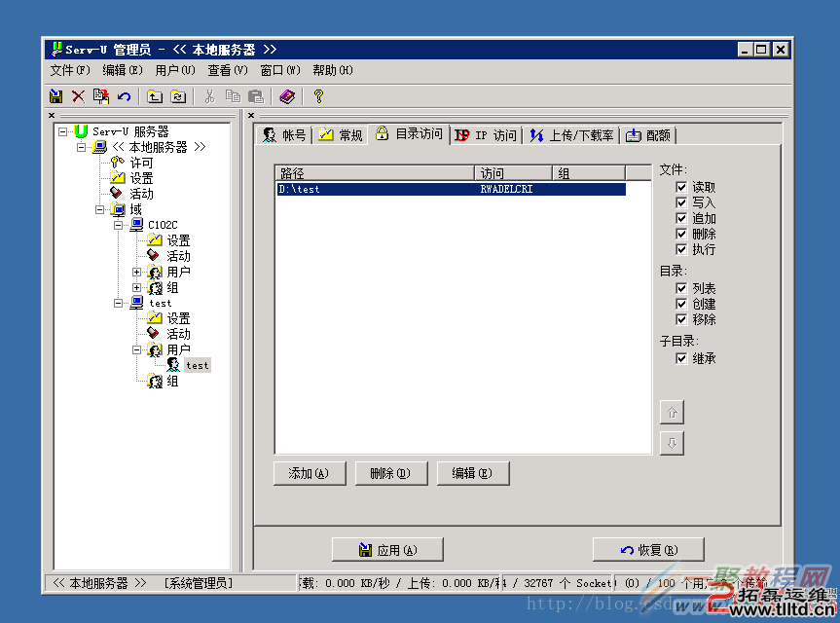Screen dimensions: 840x623
Task: Collapse the 域 domains tree node
Action: click(100, 209)
